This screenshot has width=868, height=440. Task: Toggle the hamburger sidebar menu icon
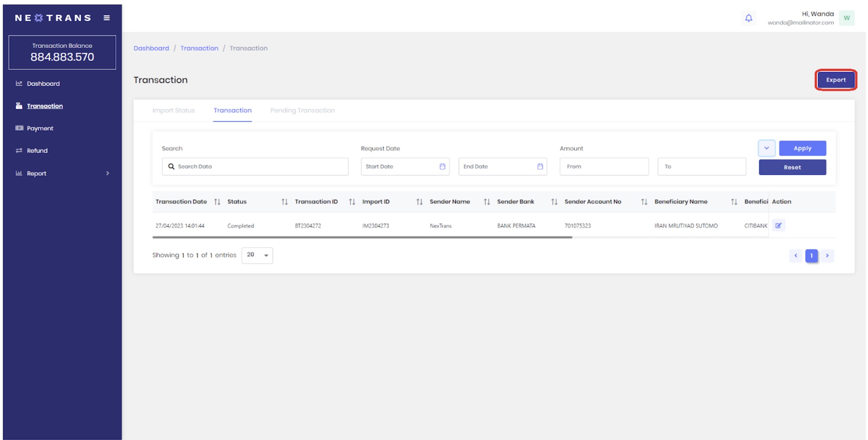point(107,18)
